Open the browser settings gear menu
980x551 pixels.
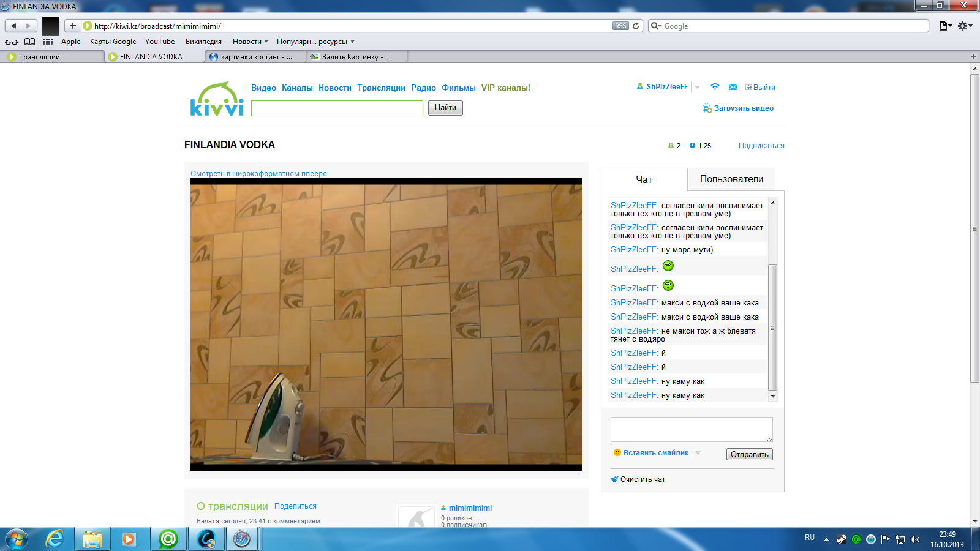click(x=965, y=26)
